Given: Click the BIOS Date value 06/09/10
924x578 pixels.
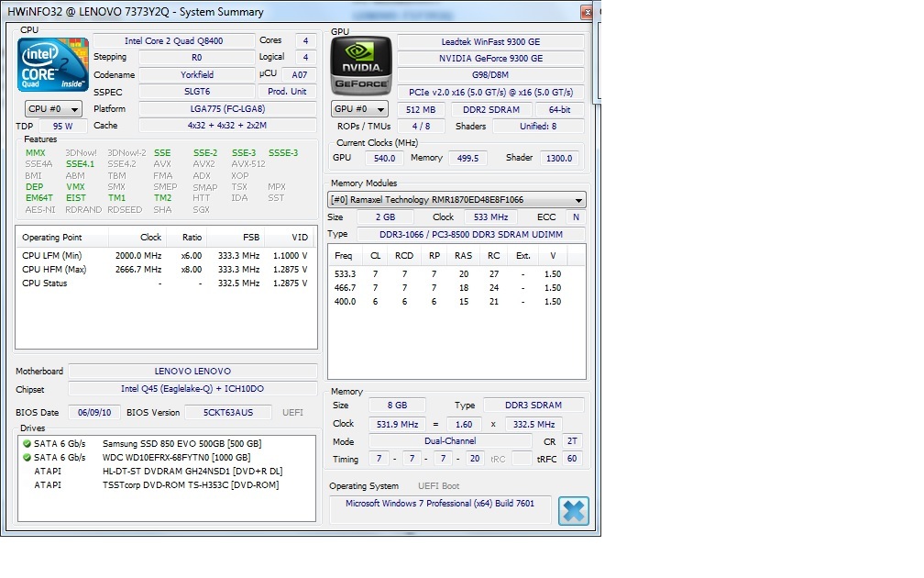Looking at the screenshot, I should tap(94, 412).
